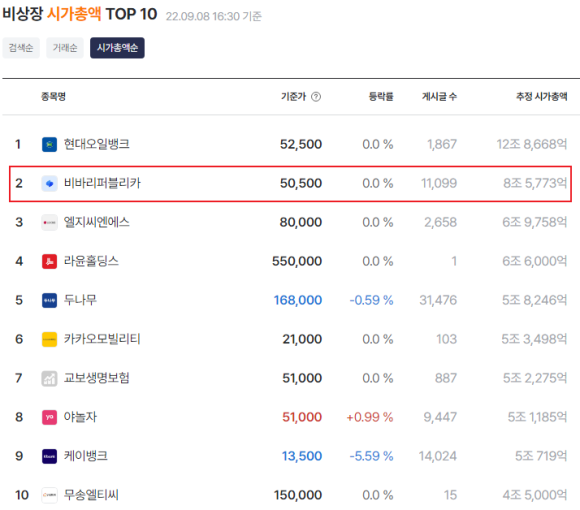Click the 야놀자 pink logo icon
580x510 pixels.
tap(49, 418)
